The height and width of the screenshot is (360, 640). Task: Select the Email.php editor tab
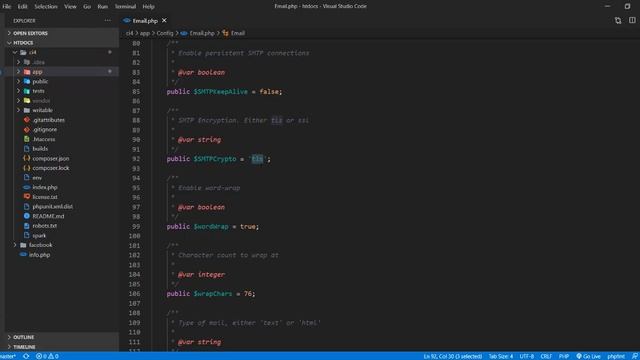(145, 20)
